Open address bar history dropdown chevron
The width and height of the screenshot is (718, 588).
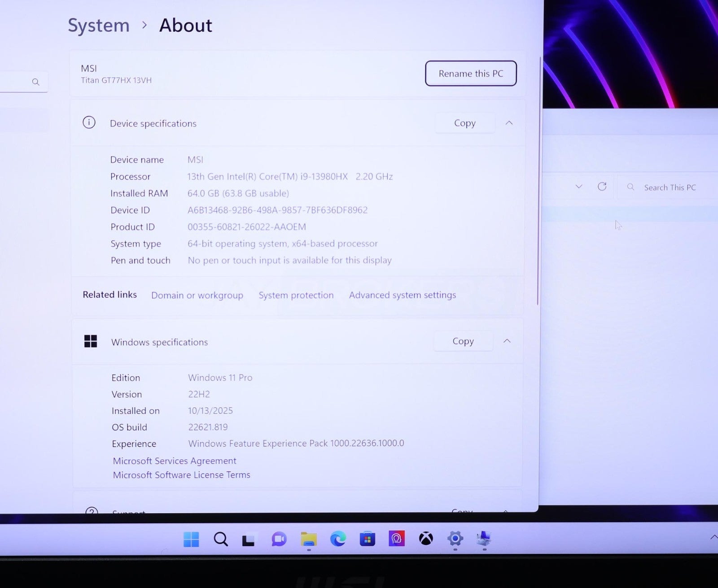[579, 187]
